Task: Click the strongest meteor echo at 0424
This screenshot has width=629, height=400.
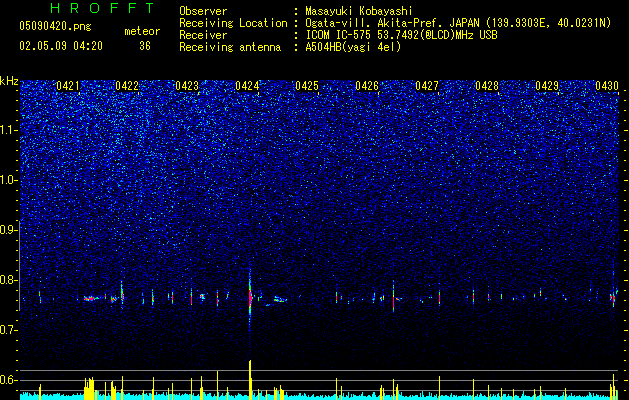Action: [x=250, y=299]
